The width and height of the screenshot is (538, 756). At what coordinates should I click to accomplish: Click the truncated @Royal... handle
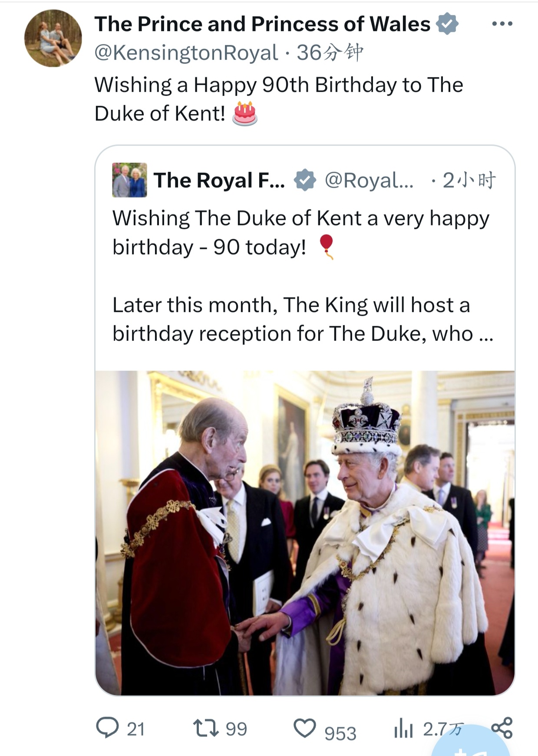pyautogui.click(x=369, y=180)
